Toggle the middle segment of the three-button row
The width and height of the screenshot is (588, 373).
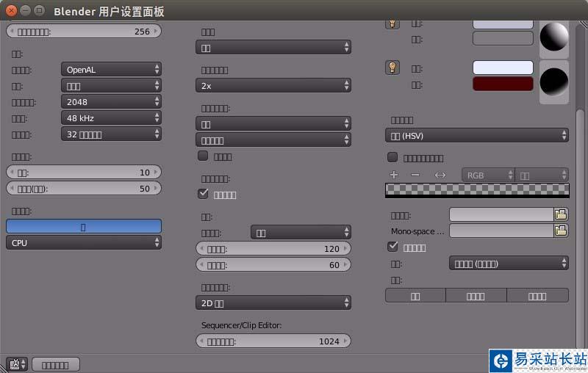tap(476, 295)
